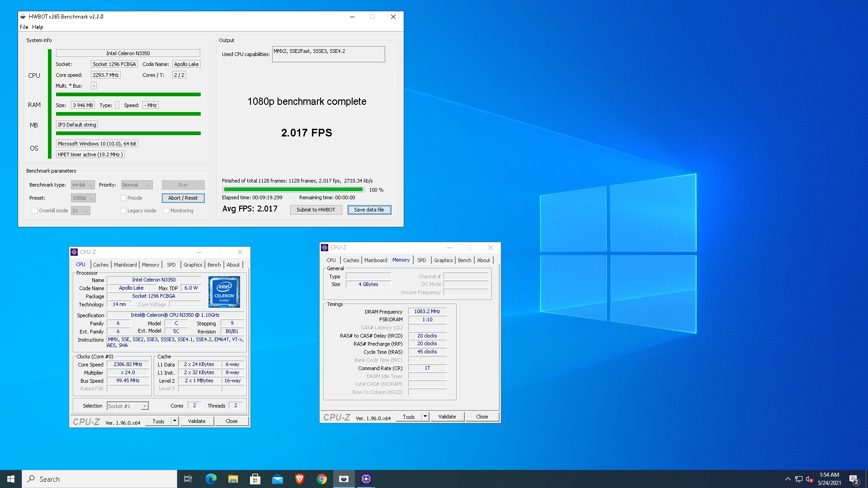Open File Explorer from taskbar

pos(233,479)
